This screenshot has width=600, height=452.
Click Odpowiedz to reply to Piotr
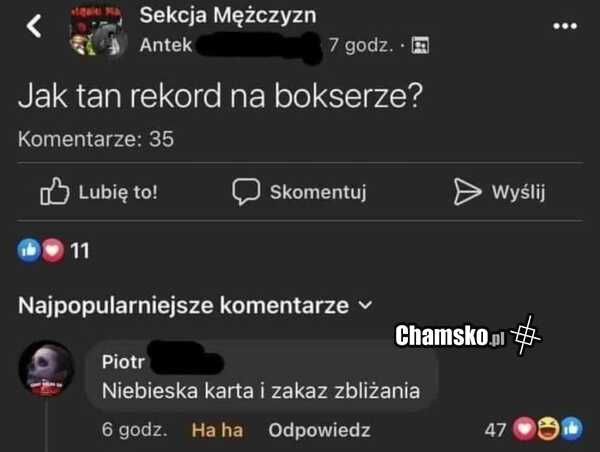point(319,431)
